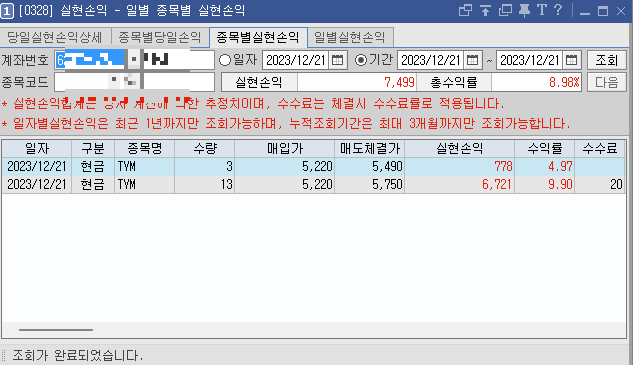The height and width of the screenshot is (365, 633).
Task: Open calendar picker for 기간 start date
Action: pos(472,60)
